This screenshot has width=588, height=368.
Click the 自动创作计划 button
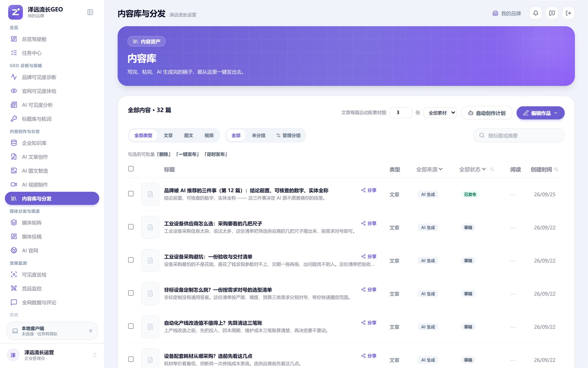(x=487, y=113)
